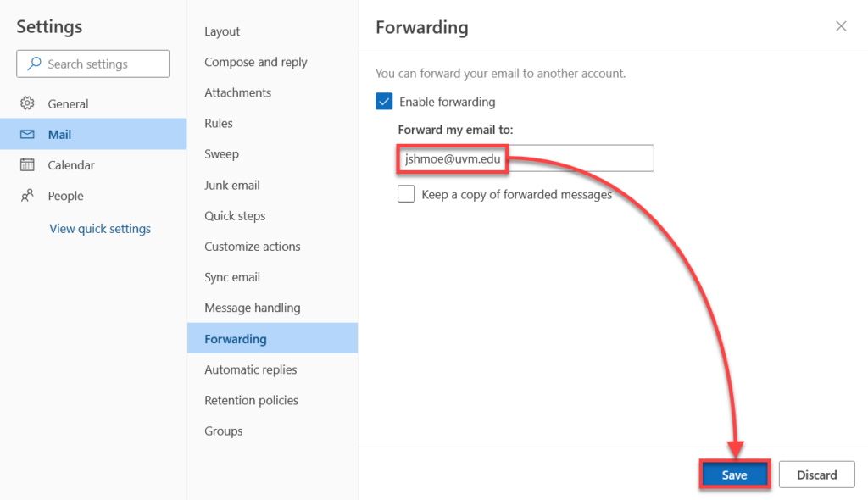Open the Calendar icon in the sidebar
This screenshot has height=500, width=868.
tap(28, 164)
